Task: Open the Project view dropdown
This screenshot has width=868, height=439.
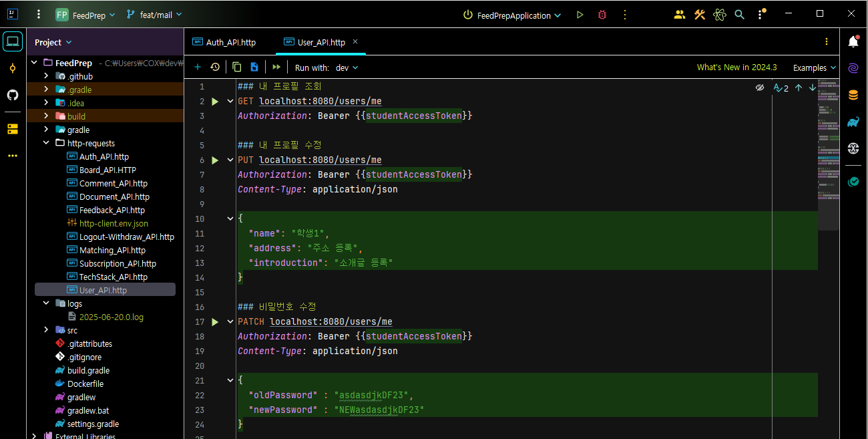Action: 53,42
